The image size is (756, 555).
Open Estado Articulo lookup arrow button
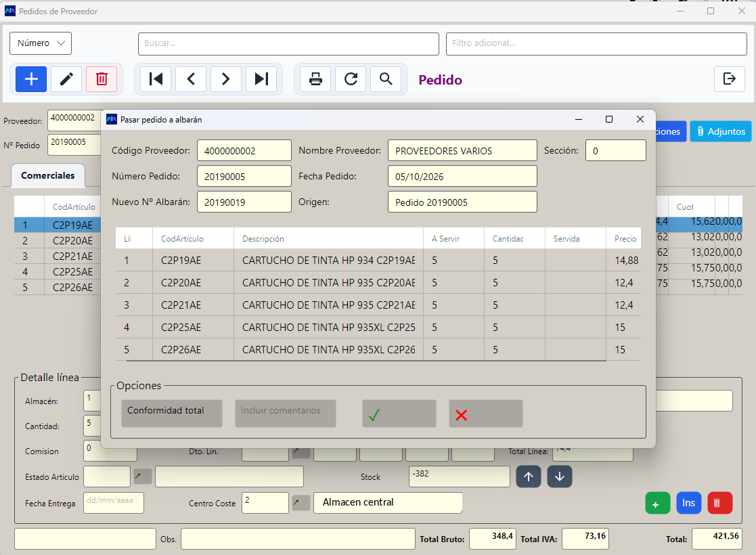143,476
